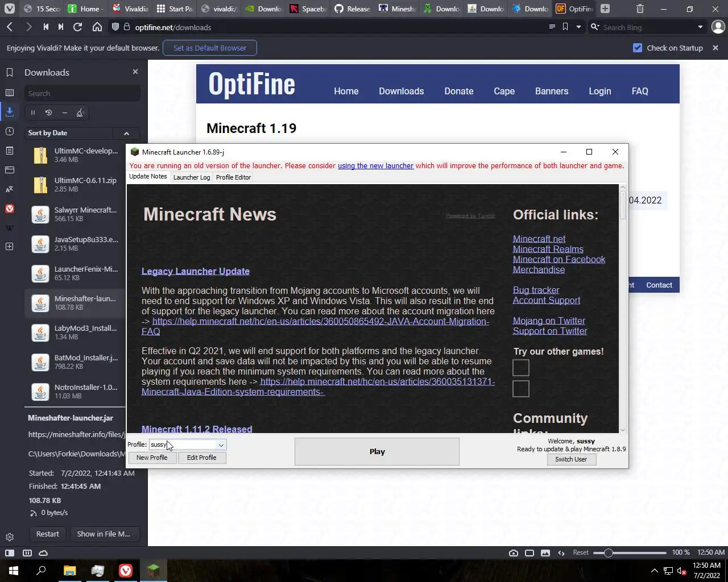
Task: Open the Profile dropdown showing sussy
Action: 187,444
